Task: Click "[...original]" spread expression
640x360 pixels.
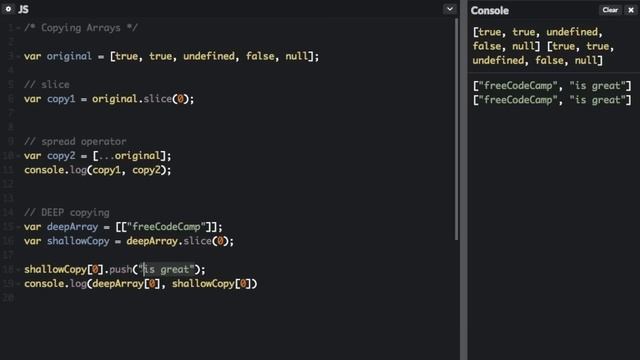Action: [x=129, y=156]
